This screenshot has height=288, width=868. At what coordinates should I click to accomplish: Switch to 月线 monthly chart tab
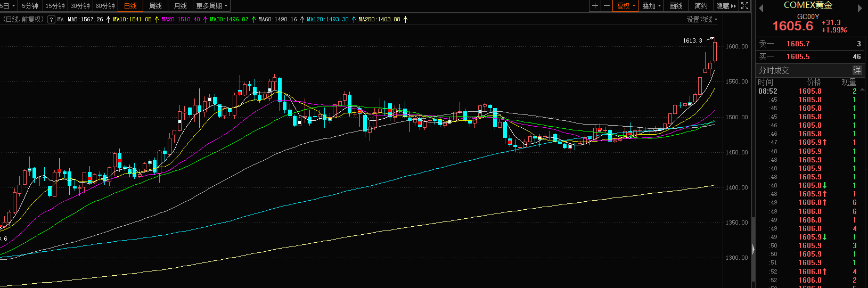pos(181,6)
